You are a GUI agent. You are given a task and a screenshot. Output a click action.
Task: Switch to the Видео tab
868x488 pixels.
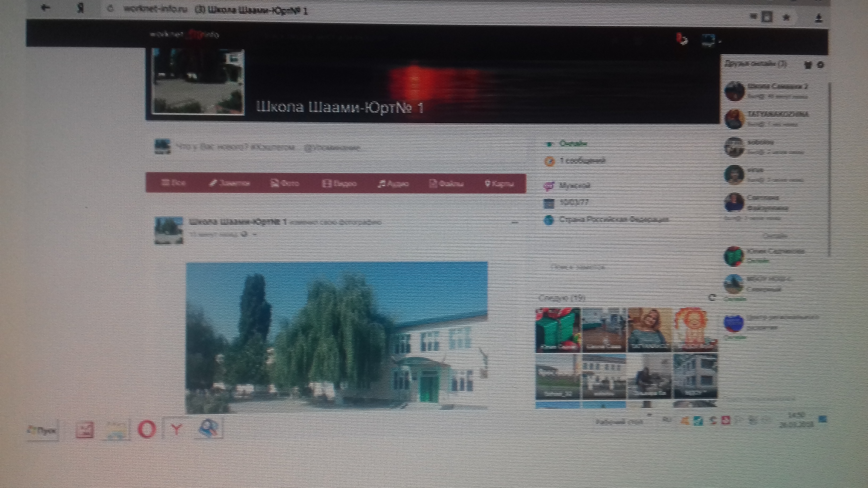click(340, 184)
